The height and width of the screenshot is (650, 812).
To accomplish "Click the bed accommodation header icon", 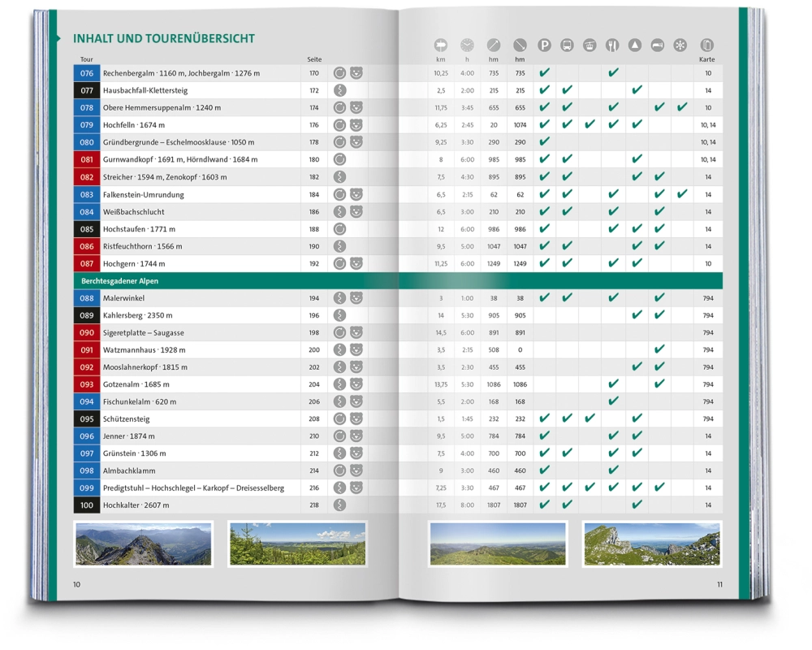I will pos(659,45).
